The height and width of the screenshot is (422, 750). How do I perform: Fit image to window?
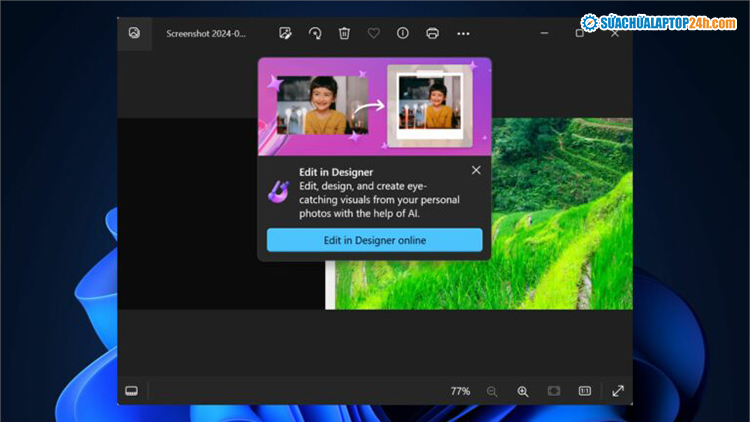pyautogui.click(x=554, y=391)
